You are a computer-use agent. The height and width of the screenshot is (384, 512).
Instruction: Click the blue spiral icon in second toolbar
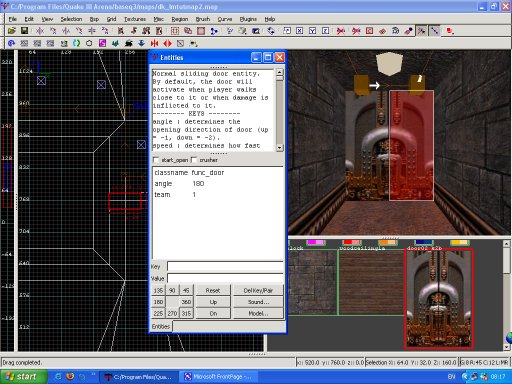11,43
